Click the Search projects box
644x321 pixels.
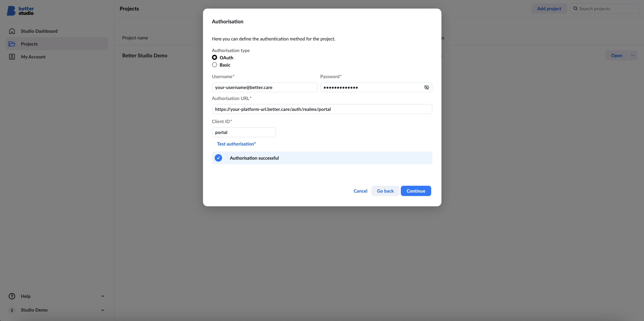(x=604, y=9)
